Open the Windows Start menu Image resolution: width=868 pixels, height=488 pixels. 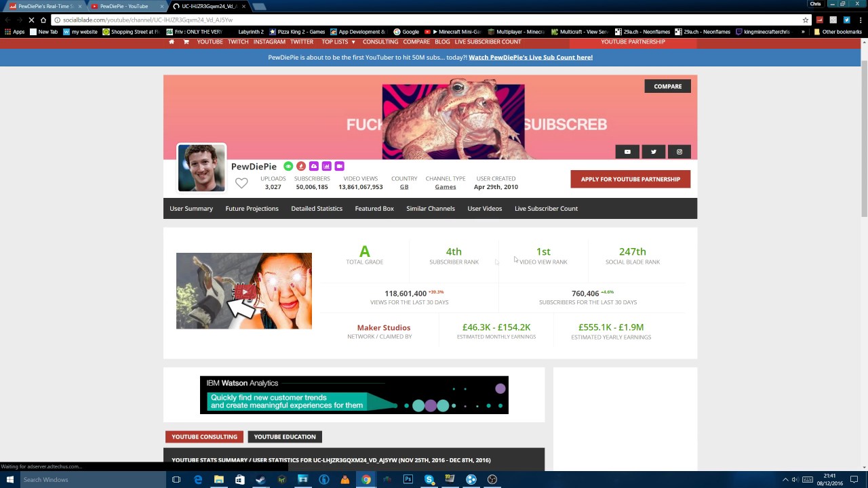[x=9, y=479]
